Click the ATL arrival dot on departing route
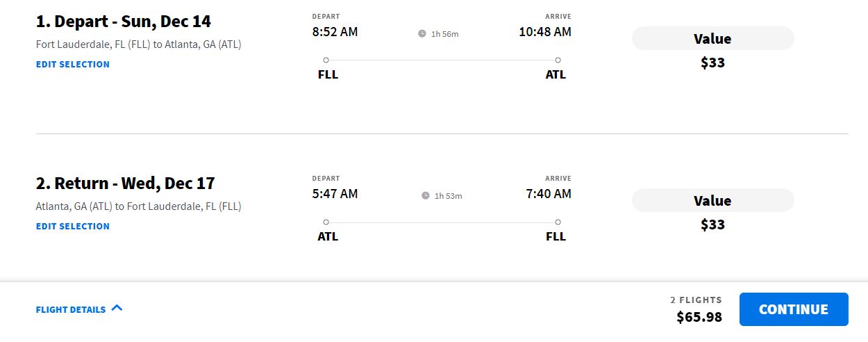868x342 pixels. pos(558,60)
